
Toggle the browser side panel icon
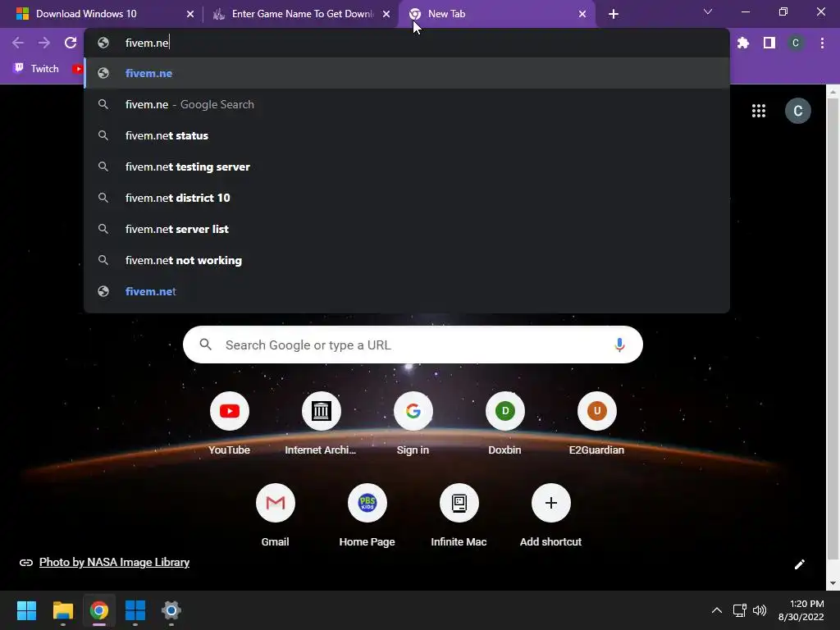(x=769, y=43)
